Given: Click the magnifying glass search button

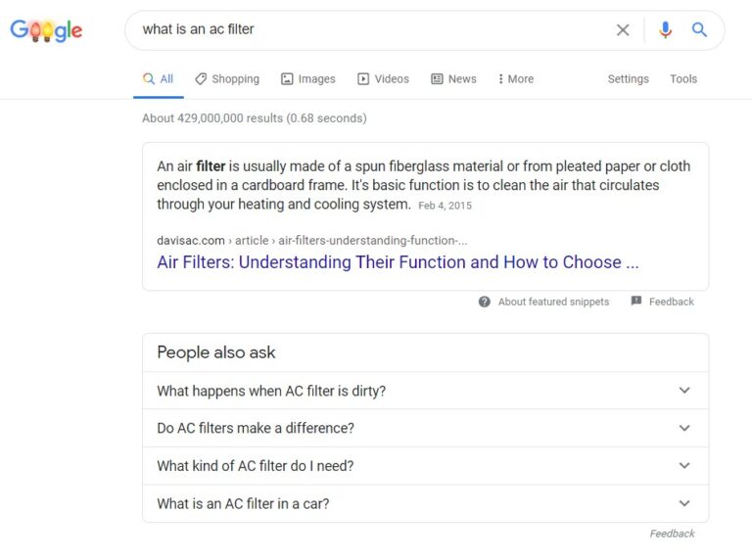Looking at the screenshot, I should coord(699,30).
